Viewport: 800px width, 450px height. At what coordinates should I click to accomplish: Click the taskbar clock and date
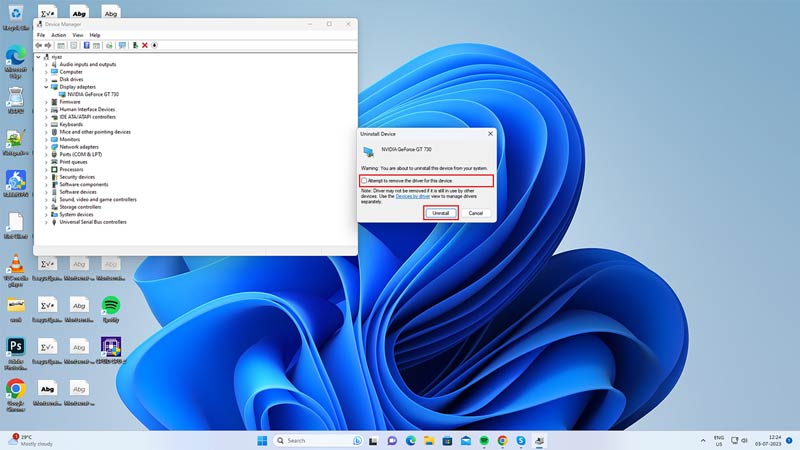(768, 440)
